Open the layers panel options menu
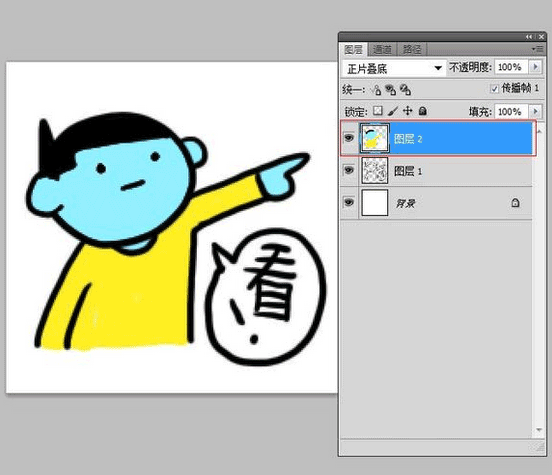 click(537, 49)
